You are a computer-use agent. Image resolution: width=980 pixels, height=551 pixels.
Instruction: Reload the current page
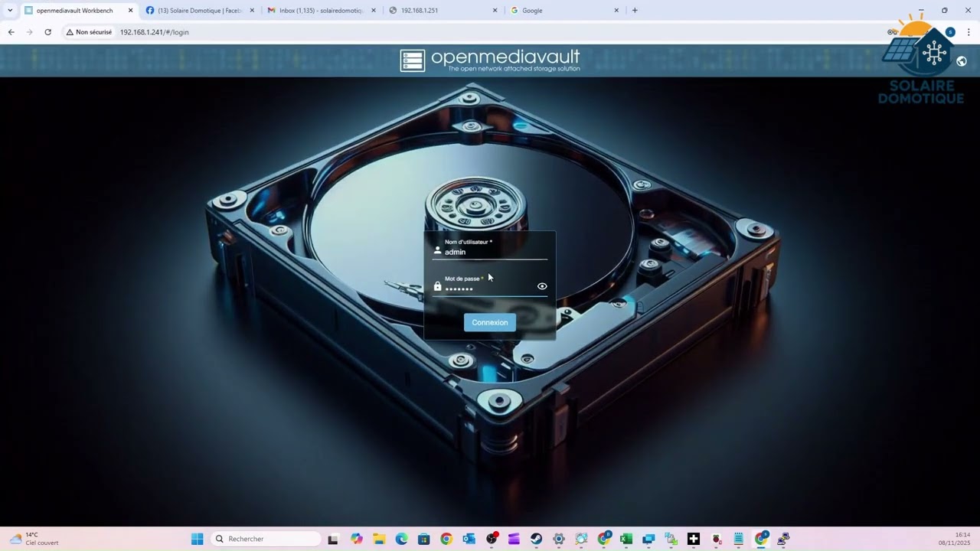click(x=47, y=32)
